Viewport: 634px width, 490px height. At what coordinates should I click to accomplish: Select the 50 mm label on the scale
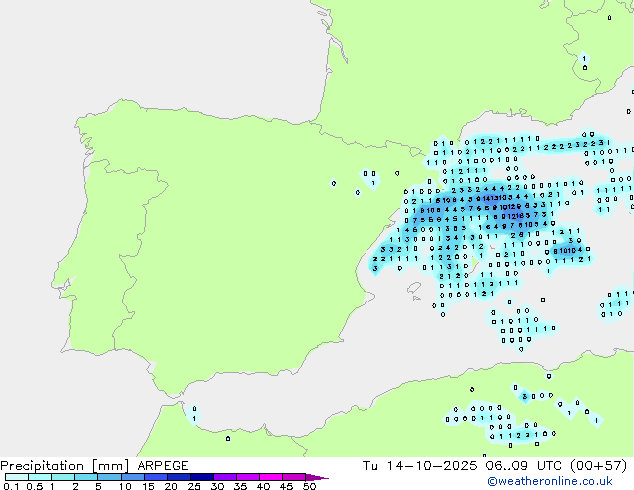click(309, 486)
